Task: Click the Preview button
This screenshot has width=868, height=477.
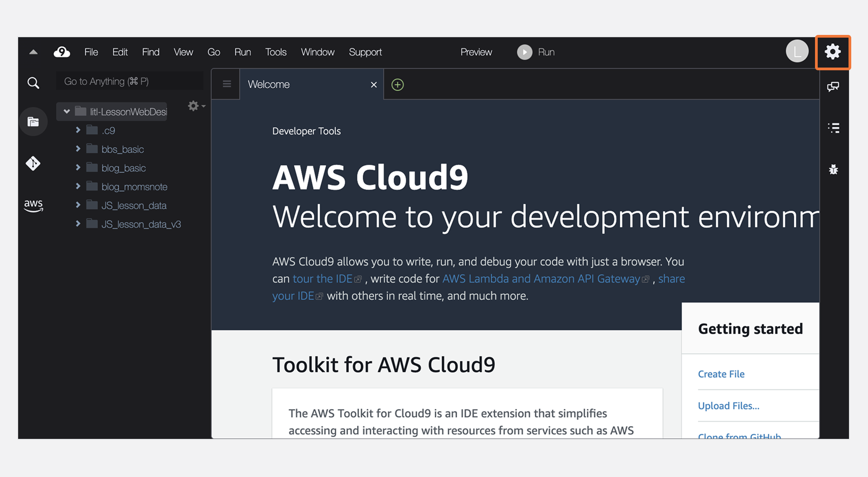Action: (476, 52)
